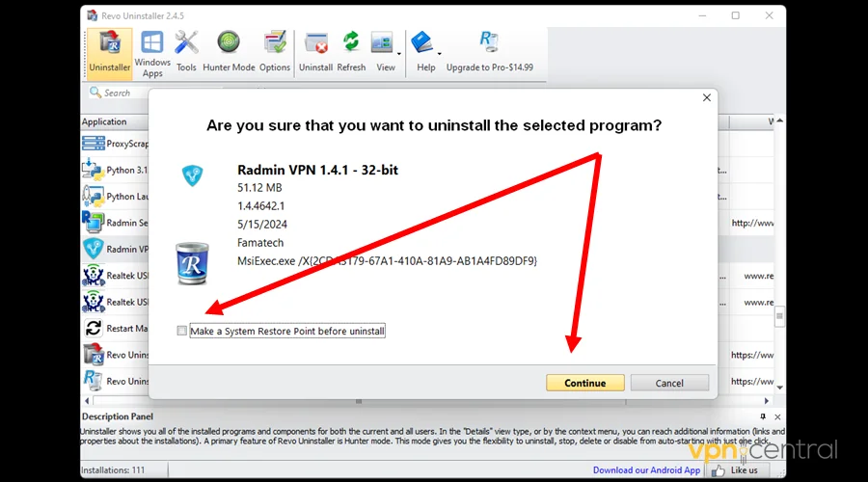Select the Python Launcher row icon
The width and height of the screenshot is (868, 482).
[93, 197]
